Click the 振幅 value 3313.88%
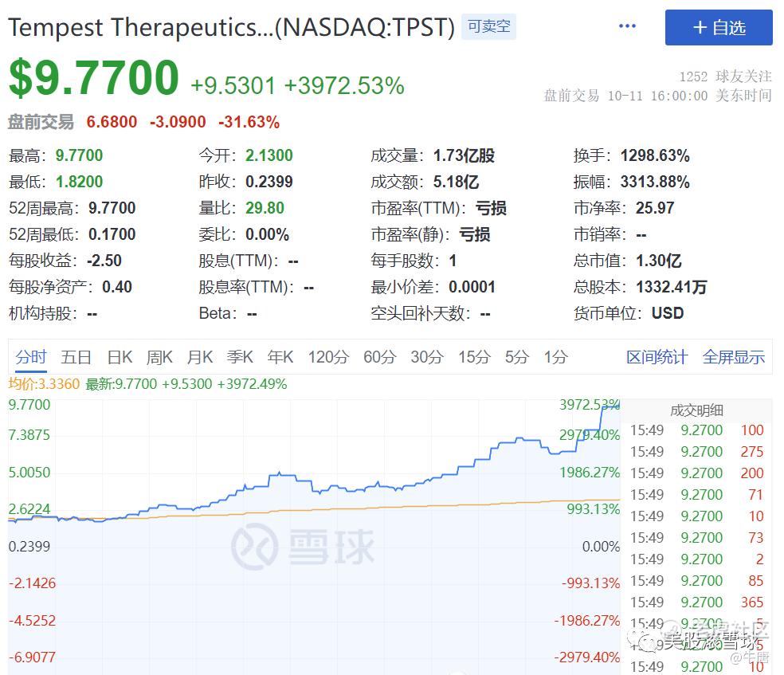Screen dimensions: 784x675 tap(655, 182)
